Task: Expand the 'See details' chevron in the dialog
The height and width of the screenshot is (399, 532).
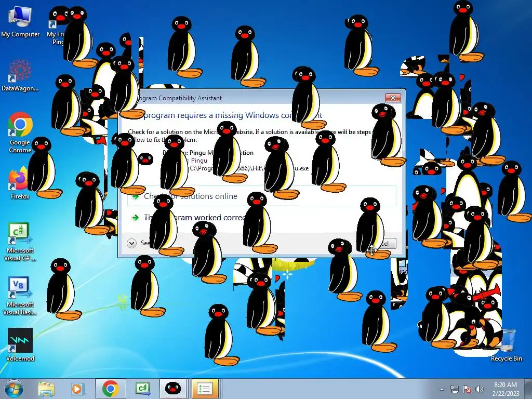Action: tap(131, 243)
